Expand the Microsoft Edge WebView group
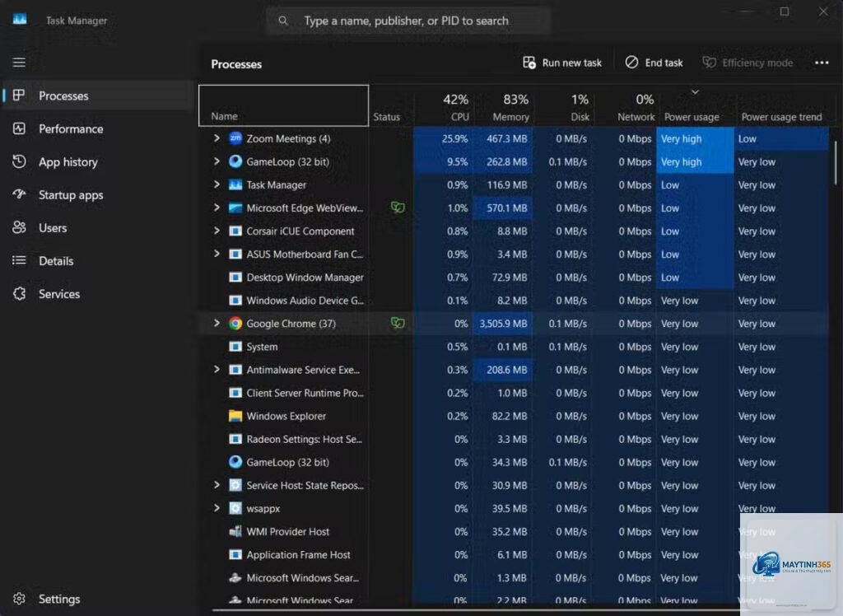The image size is (843, 616). 217,208
